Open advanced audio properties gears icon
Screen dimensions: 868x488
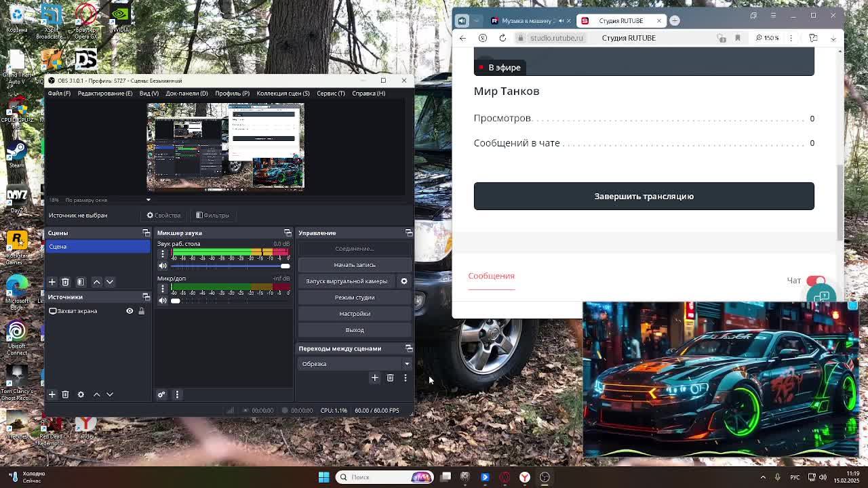161,394
